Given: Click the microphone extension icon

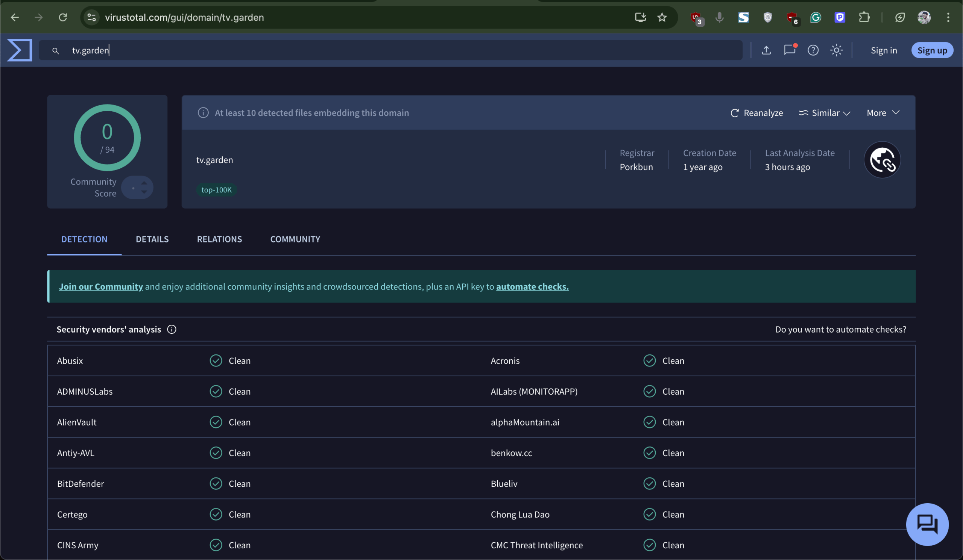Looking at the screenshot, I should (720, 17).
